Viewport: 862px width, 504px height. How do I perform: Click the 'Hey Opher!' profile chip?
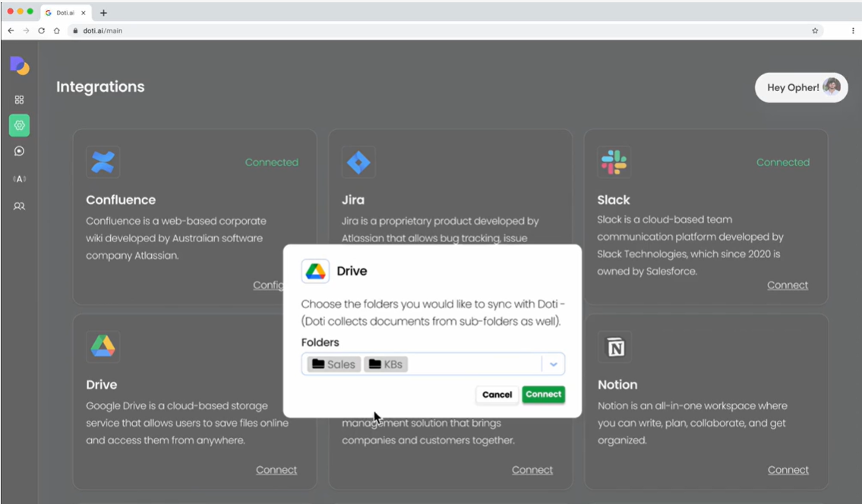[800, 87]
